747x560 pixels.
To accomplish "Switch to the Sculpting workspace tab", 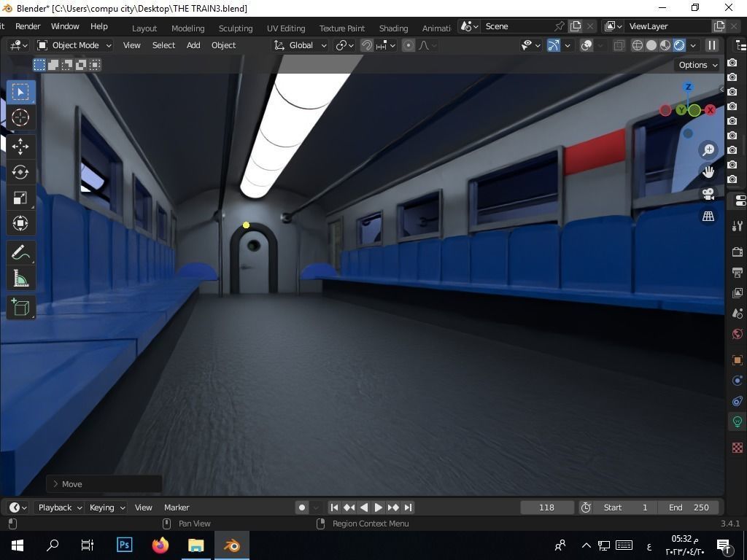I will coord(236,28).
